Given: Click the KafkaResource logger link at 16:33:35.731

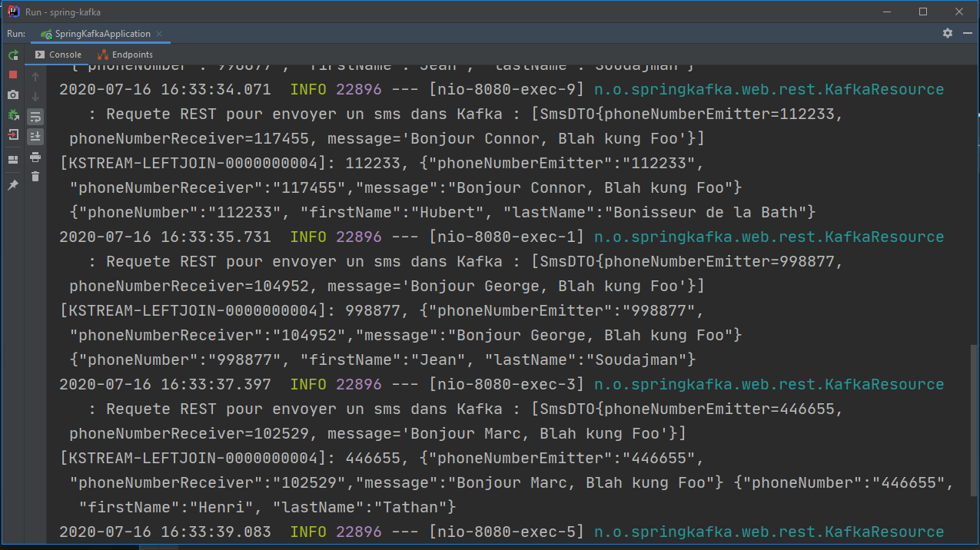Looking at the screenshot, I should [x=769, y=237].
